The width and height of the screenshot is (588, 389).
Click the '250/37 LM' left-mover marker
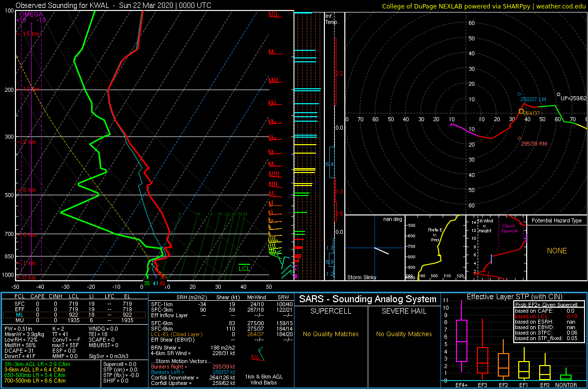click(533, 99)
